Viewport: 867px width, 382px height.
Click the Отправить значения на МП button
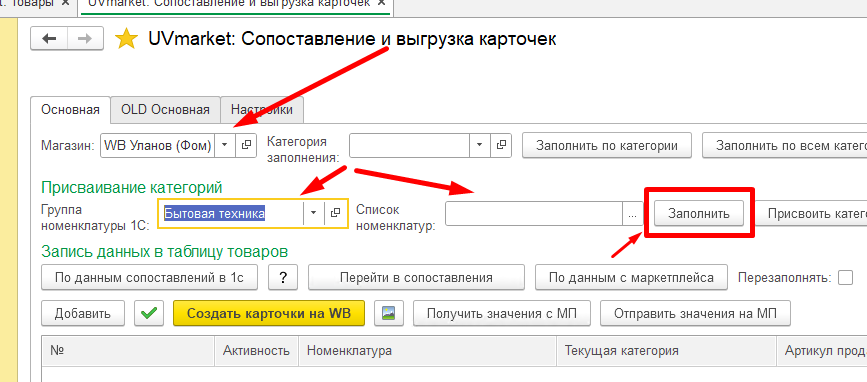[696, 313]
